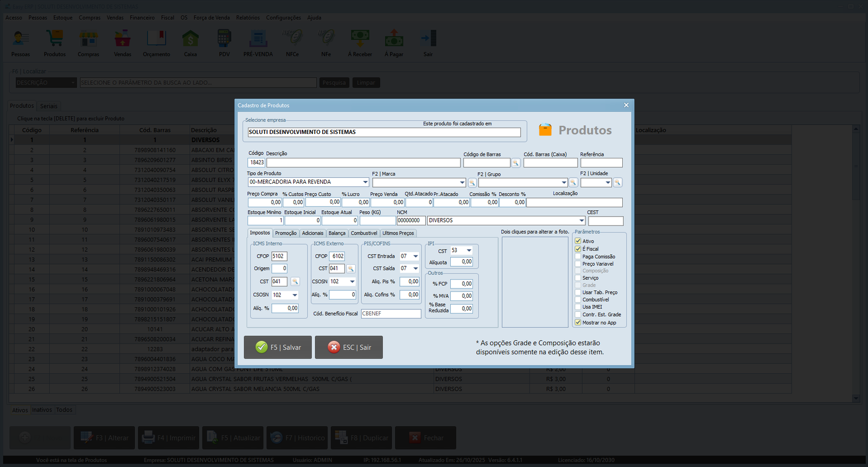Viewport: 868px width, 467px height.
Task: Open the Marca lookup magnifier icon
Action: (472, 183)
